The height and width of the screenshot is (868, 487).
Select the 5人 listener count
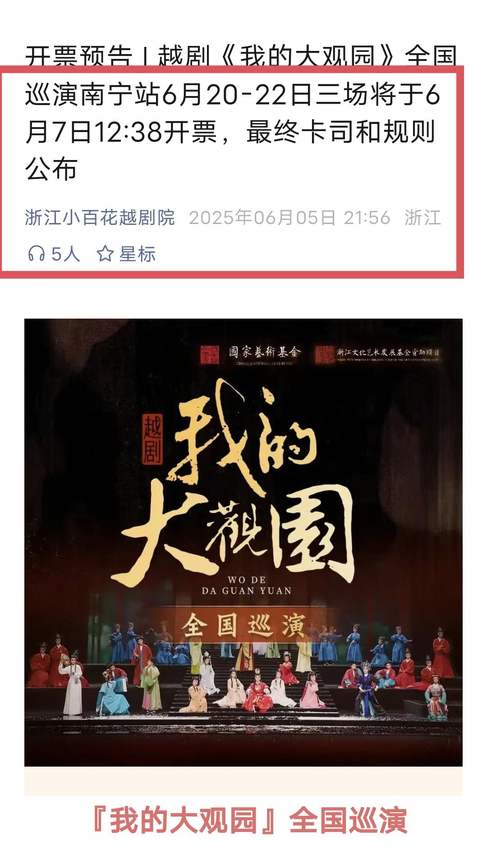(x=65, y=254)
